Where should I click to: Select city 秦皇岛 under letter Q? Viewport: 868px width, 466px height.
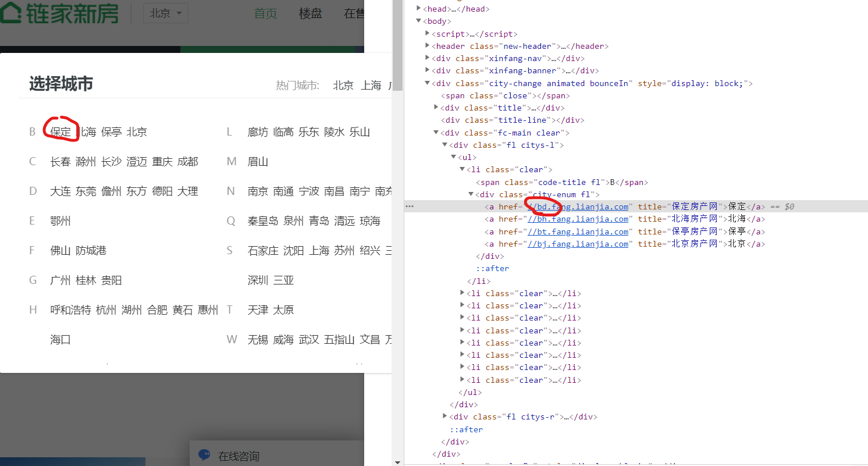263,221
